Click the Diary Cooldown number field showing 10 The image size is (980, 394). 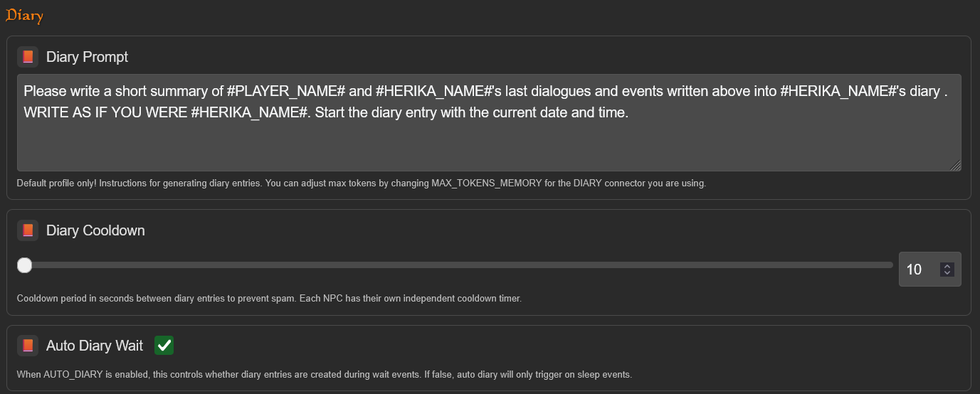[917, 270]
